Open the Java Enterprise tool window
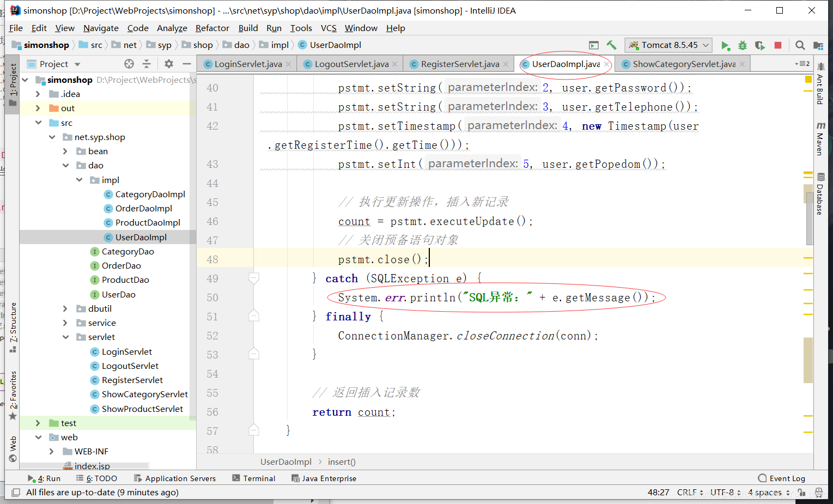 pyautogui.click(x=324, y=478)
